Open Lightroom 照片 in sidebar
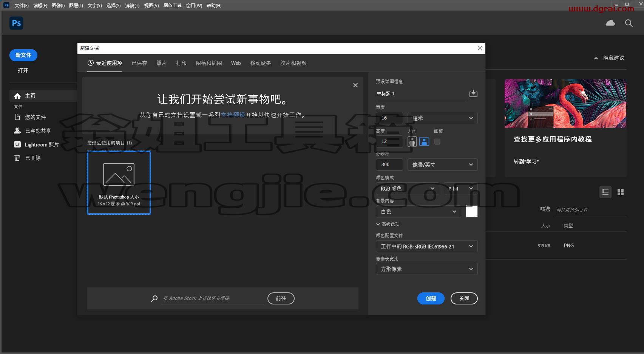 37,144
